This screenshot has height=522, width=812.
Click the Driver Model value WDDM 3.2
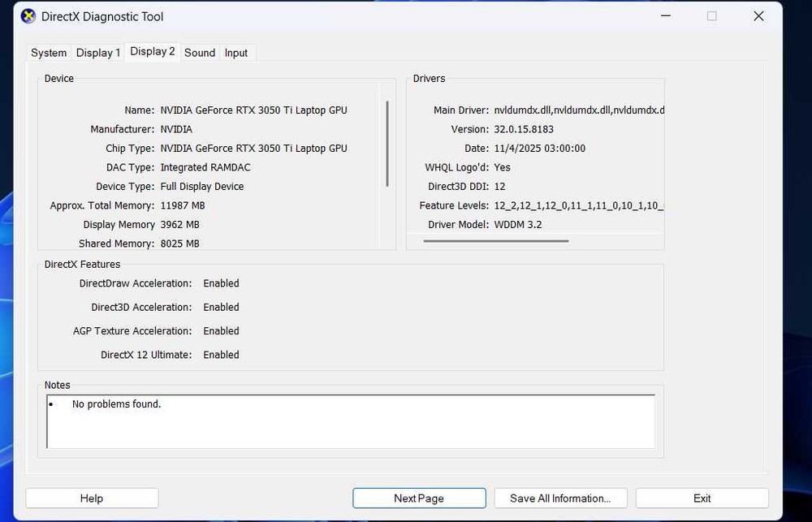click(x=518, y=225)
